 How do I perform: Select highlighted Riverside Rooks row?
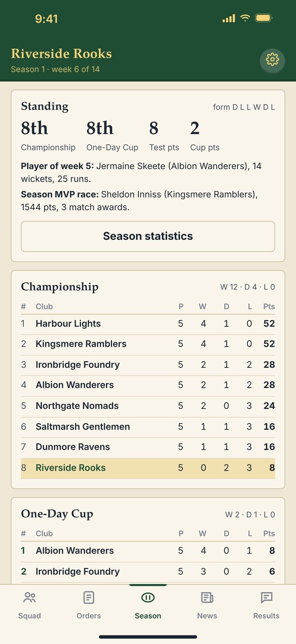pos(148,468)
